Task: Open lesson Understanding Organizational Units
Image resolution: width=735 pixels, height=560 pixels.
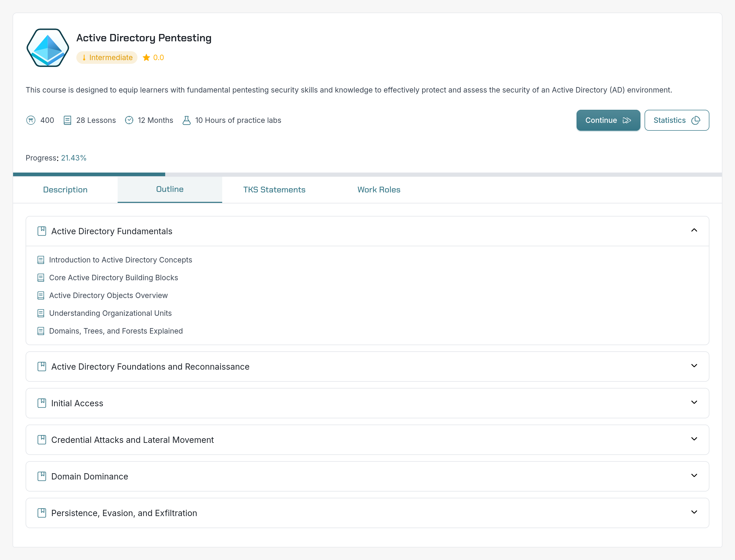Action: tap(110, 313)
